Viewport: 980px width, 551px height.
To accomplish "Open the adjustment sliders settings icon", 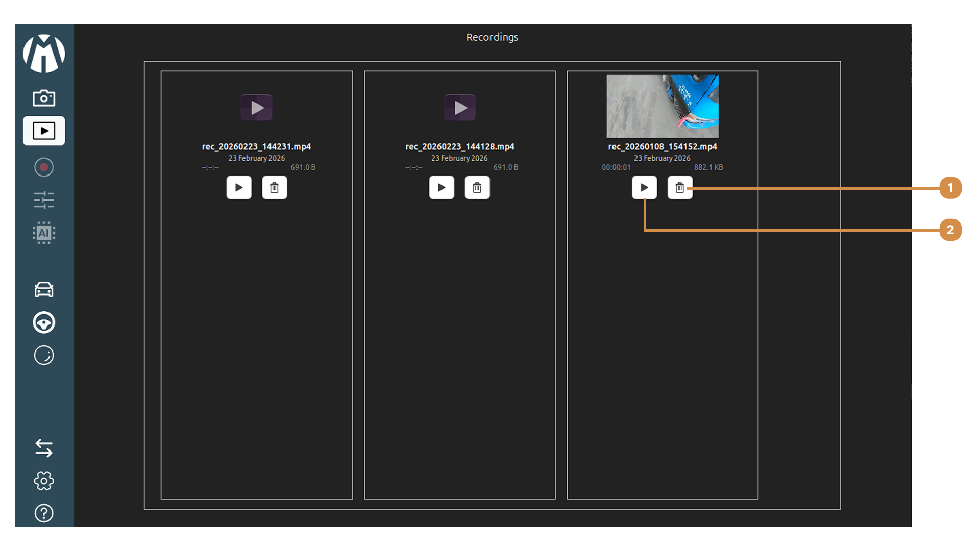I will 44,200.
